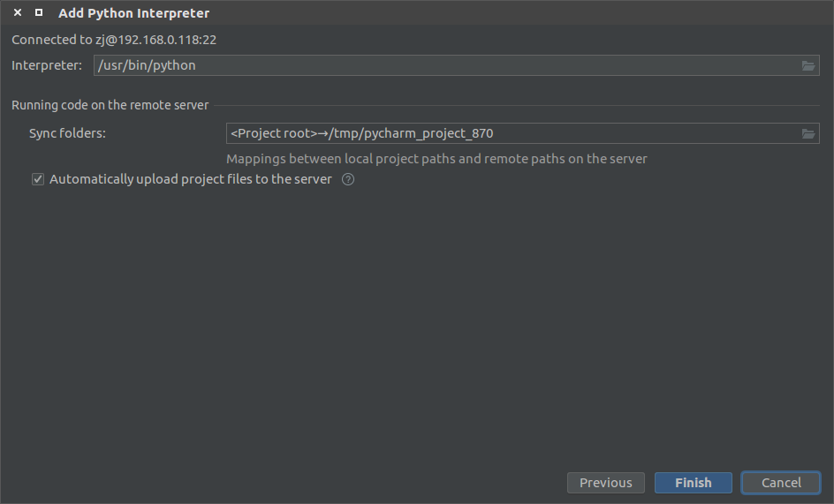
Task: Click the browse folder icon in Interpreter field
Action: [x=807, y=66]
